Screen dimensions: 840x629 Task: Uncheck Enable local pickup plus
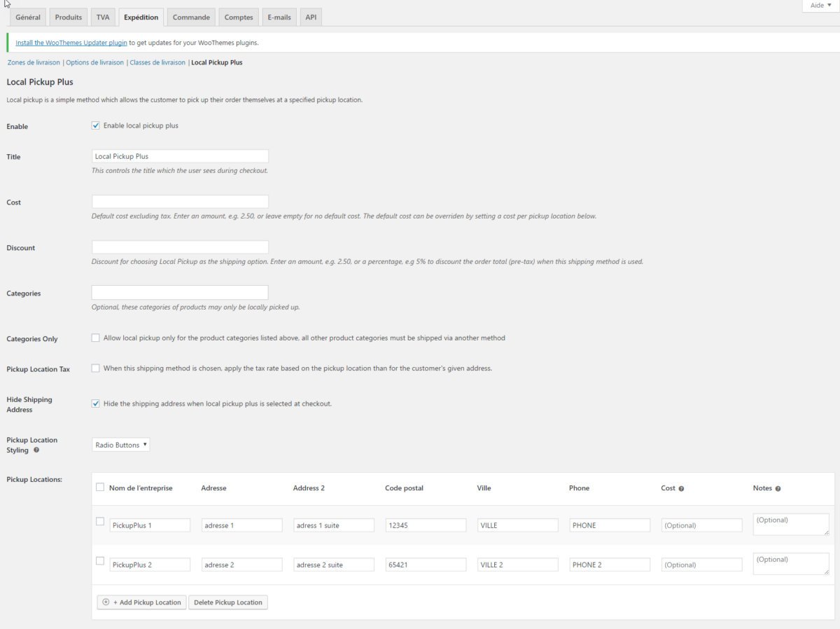pyautogui.click(x=96, y=125)
